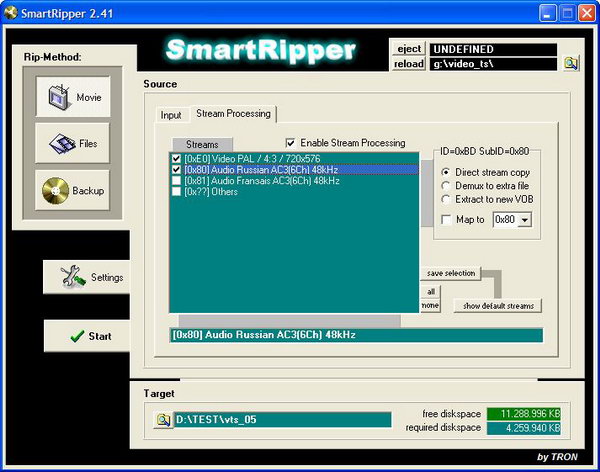Uncheck the Audio Russian AC3 stream
This screenshot has height=472, width=600.
coord(176,169)
